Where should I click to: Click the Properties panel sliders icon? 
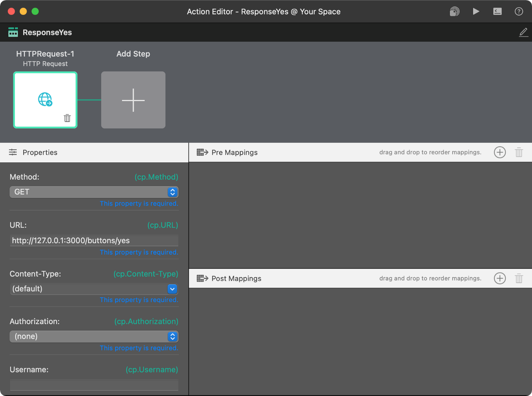13,152
